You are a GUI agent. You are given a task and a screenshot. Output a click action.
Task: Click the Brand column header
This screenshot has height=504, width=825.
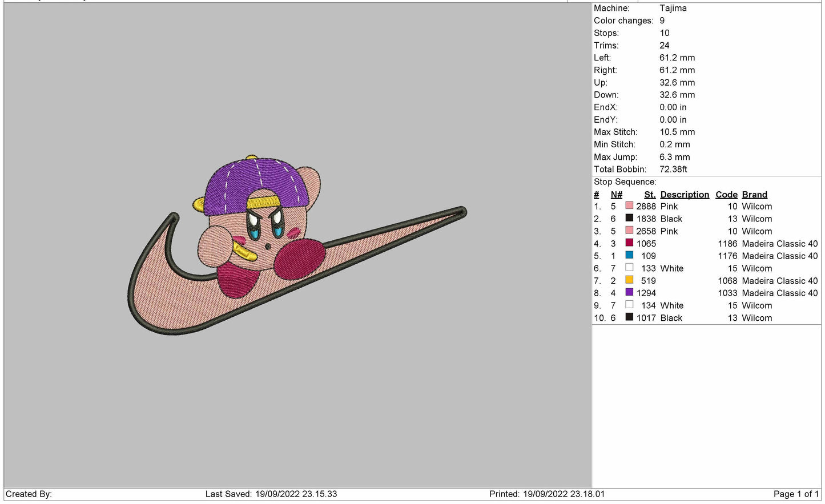[754, 195]
